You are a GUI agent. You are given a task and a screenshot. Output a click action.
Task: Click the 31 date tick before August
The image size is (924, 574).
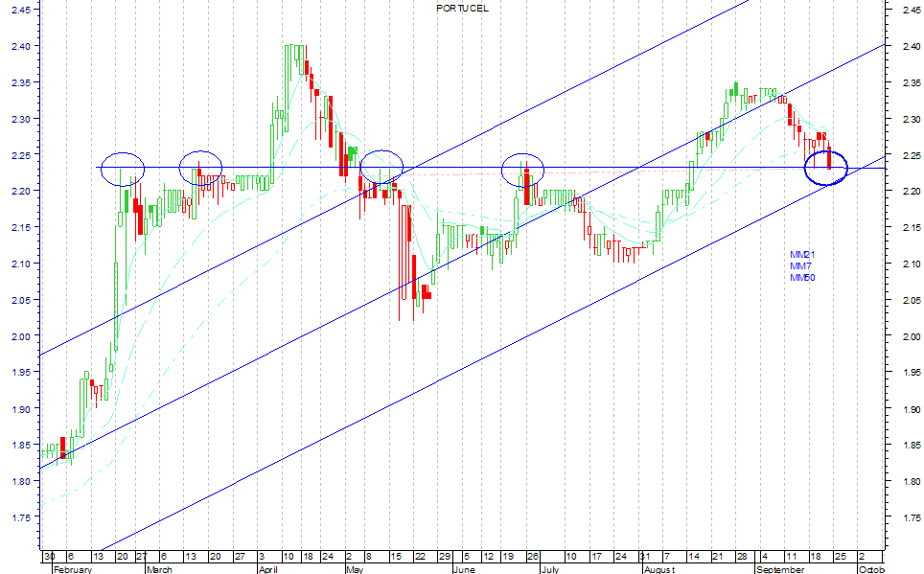646,557
